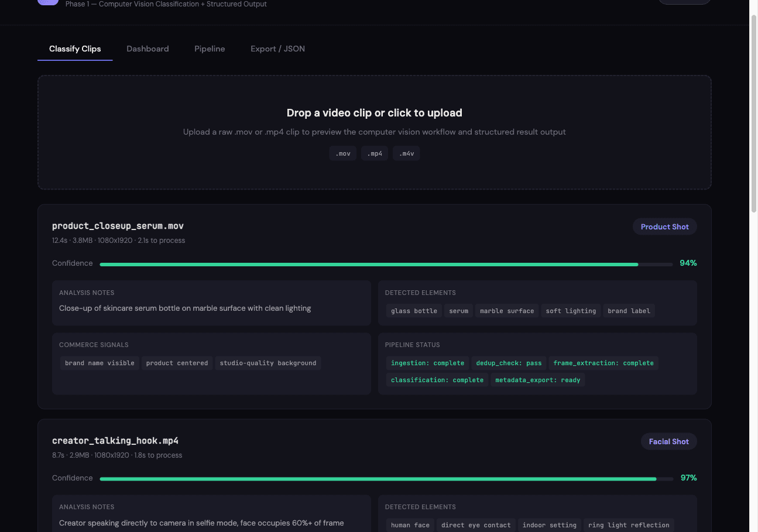Click the ingestion: complete pipeline status chip
Image resolution: width=758 pixels, height=532 pixels.
click(x=427, y=363)
